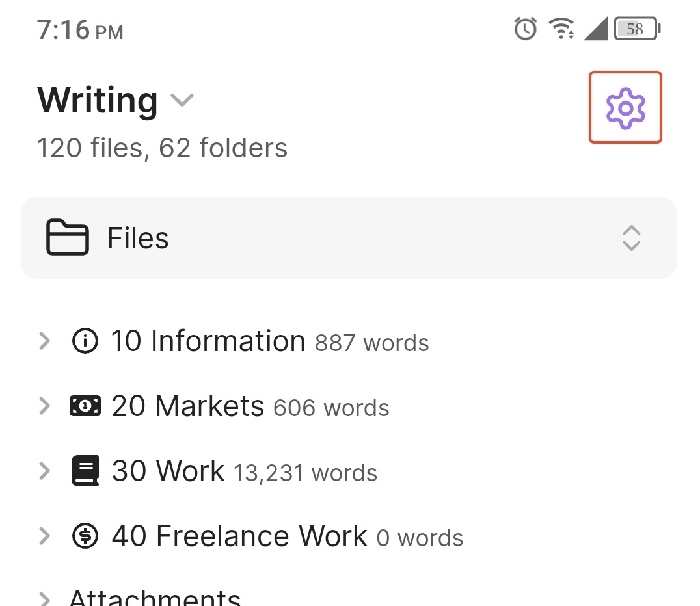Tap the folder icon beside Files
Screen dimensions: 700x606
pos(67,238)
